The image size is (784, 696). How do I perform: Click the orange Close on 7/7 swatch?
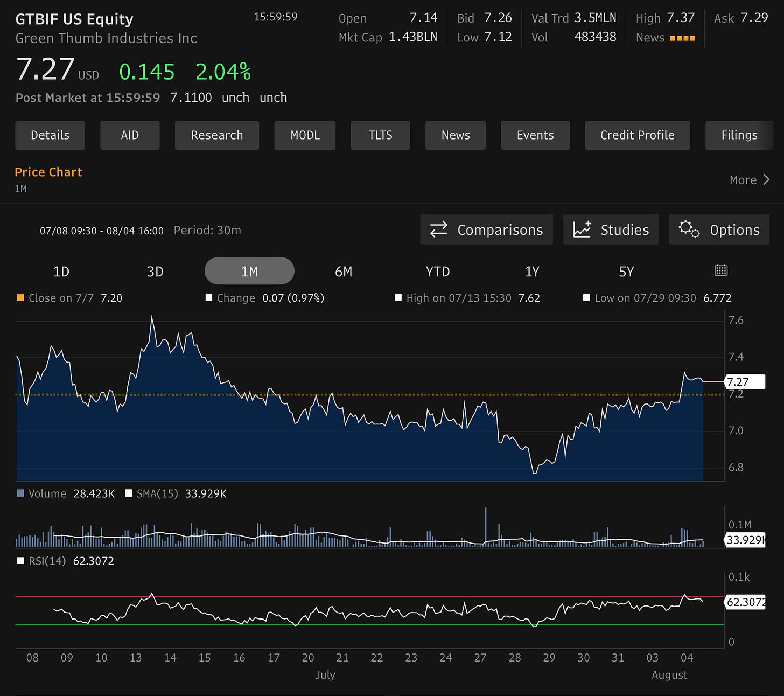(x=20, y=298)
